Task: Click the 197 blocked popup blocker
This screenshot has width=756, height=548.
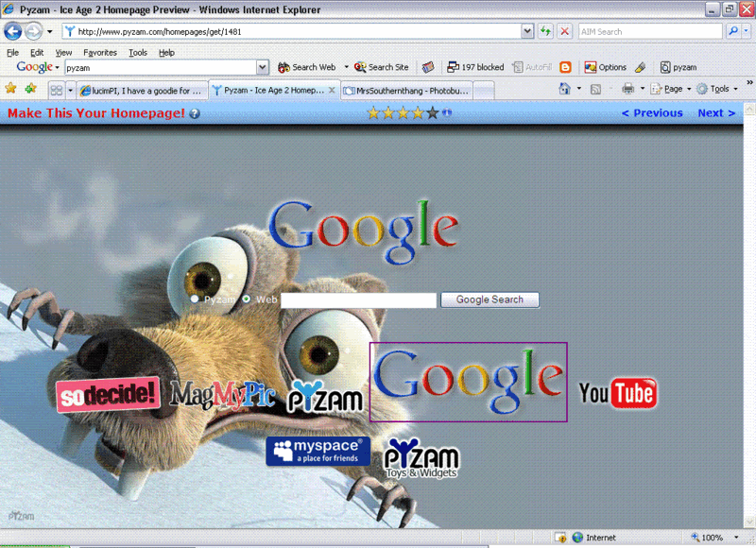Action: 475,67
